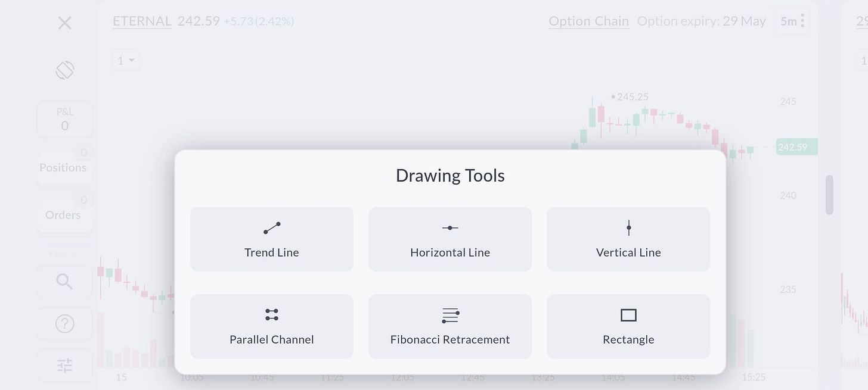Viewport: 868px width, 390px height.
Task: Click the vertical scrollbar handle beside the chart
Action: [x=829, y=195]
